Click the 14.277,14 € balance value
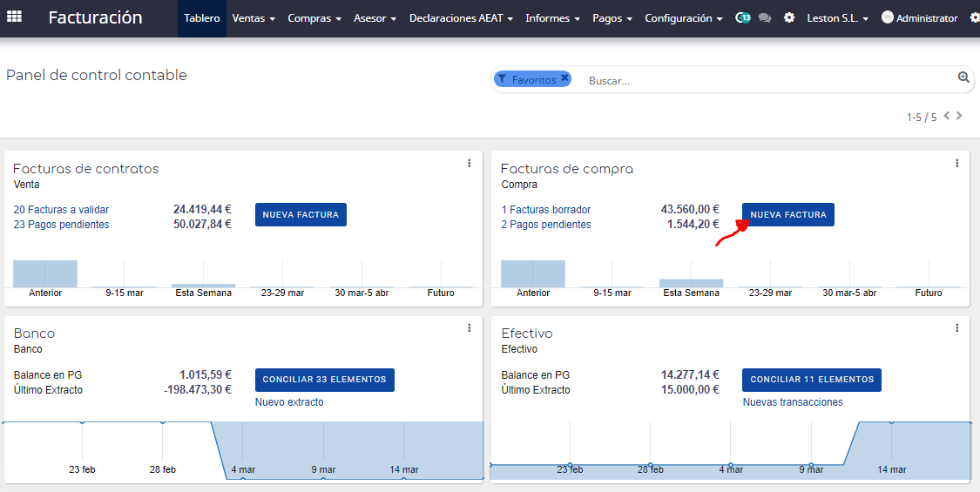This screenshot has width=980, height=492. (x=690, y=374)
